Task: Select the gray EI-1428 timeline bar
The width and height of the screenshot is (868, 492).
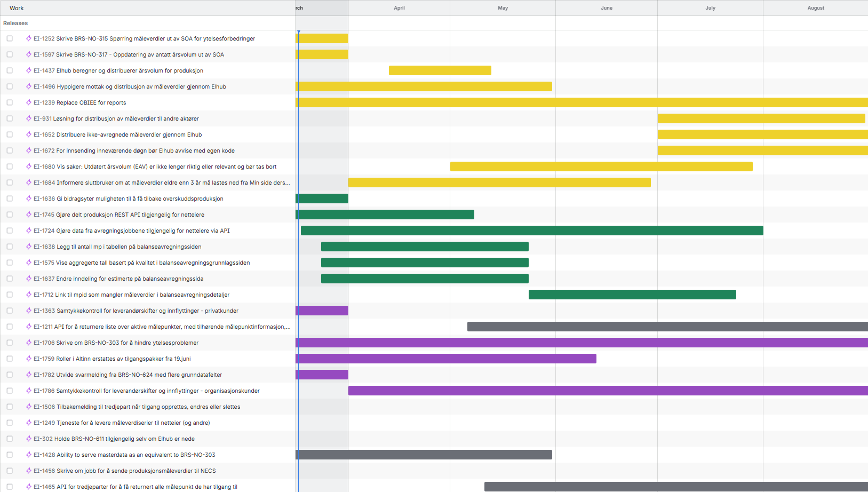Action: click(424, 455)
